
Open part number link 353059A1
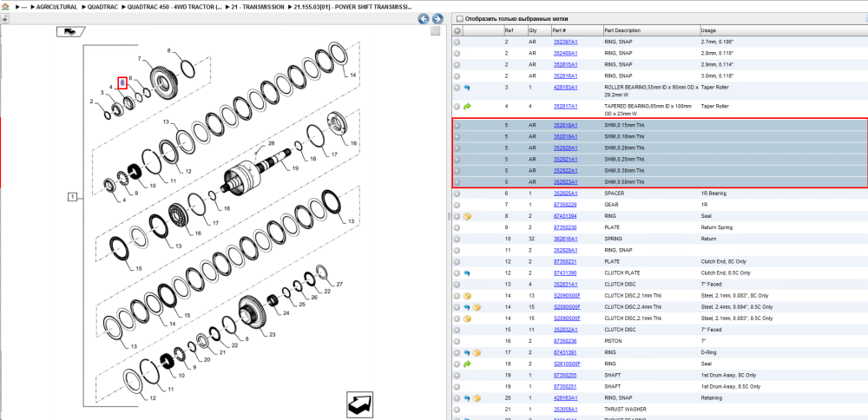click(565, 409)
